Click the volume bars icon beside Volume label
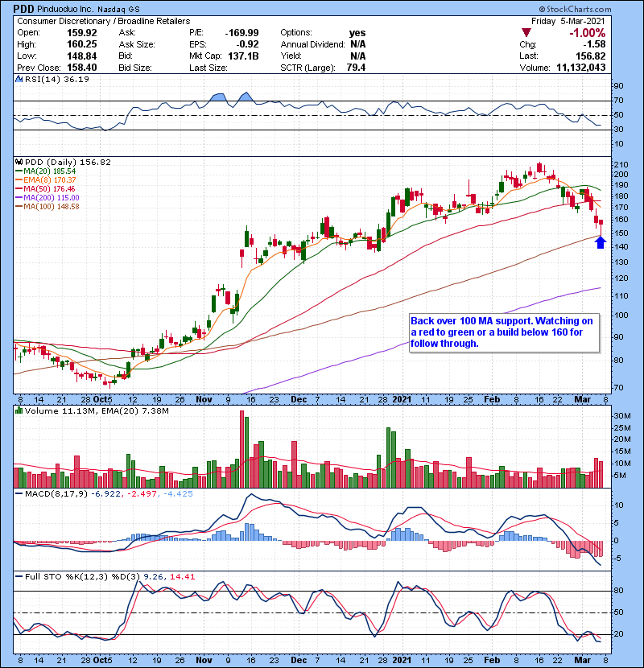 19,410
